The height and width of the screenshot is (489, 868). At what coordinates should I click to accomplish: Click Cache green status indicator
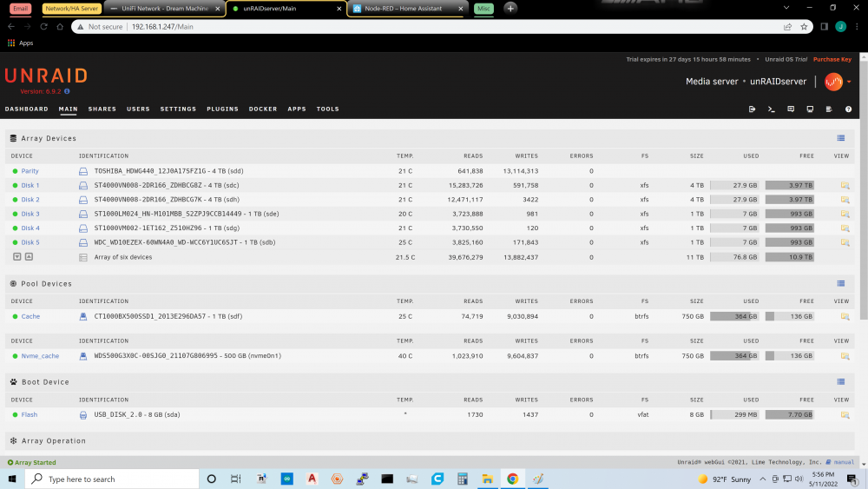[x=15, y=317]
